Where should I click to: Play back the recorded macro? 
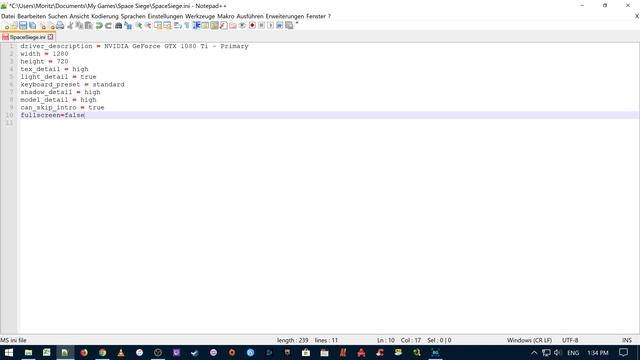[x=270, y=26]
